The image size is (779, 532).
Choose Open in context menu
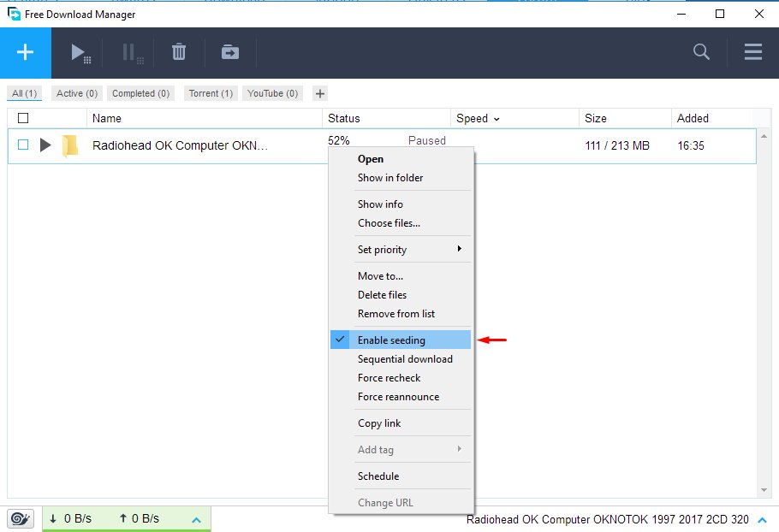(x=401, y=159)
